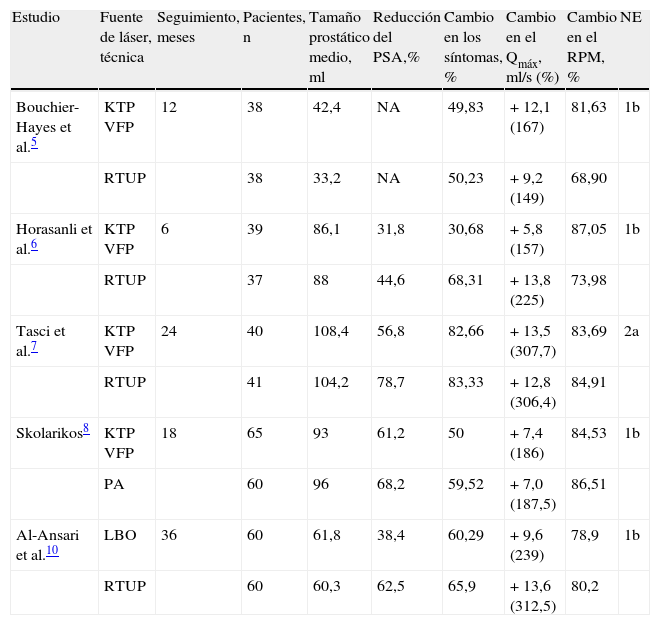
Task: Select the '2a' evidence level cell
Action: 631,332
